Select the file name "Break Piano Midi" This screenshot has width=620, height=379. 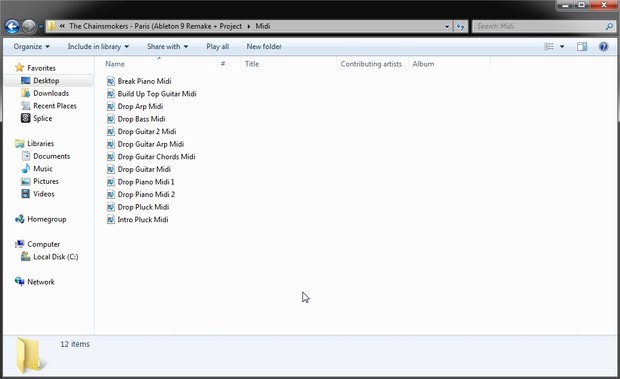point(144,81)
